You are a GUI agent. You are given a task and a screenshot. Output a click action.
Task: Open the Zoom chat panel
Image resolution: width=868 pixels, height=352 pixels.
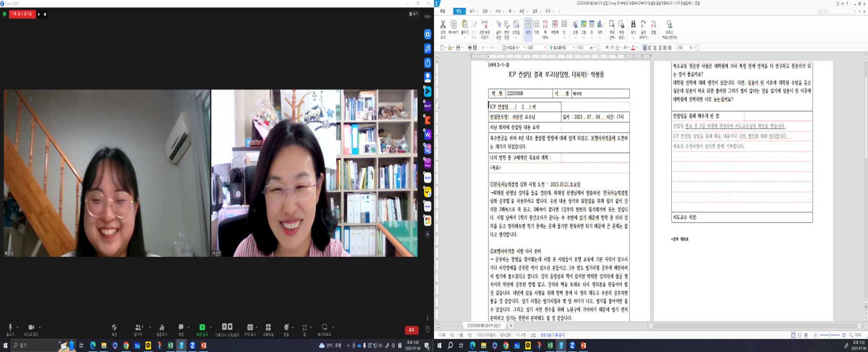181,328
